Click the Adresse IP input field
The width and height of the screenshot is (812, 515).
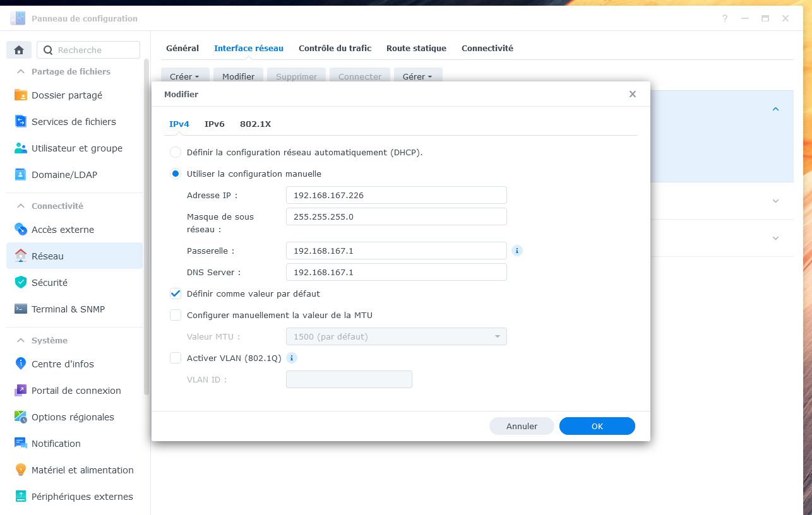[x=396, y=195]
